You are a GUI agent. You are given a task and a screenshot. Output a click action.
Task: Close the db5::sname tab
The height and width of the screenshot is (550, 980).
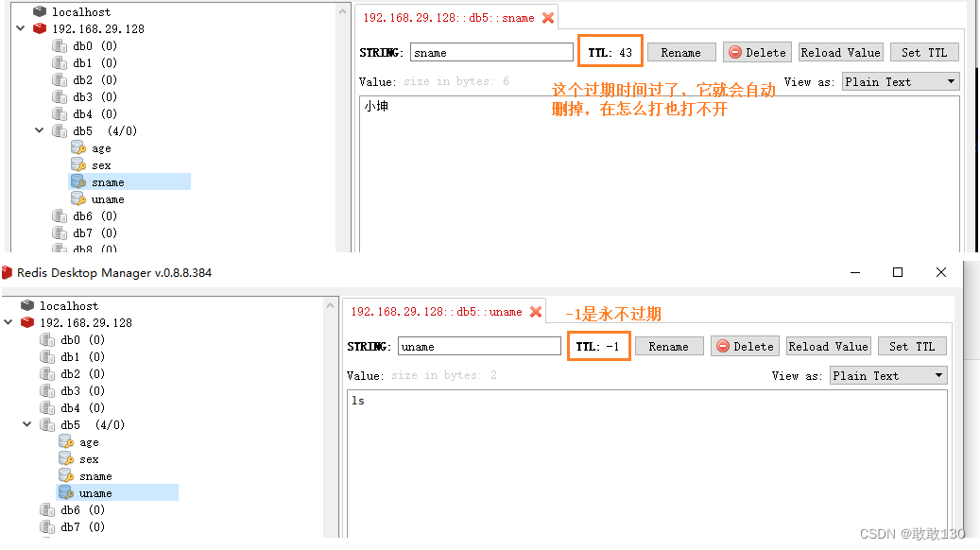pyautogui.click(x=548, y=18)
